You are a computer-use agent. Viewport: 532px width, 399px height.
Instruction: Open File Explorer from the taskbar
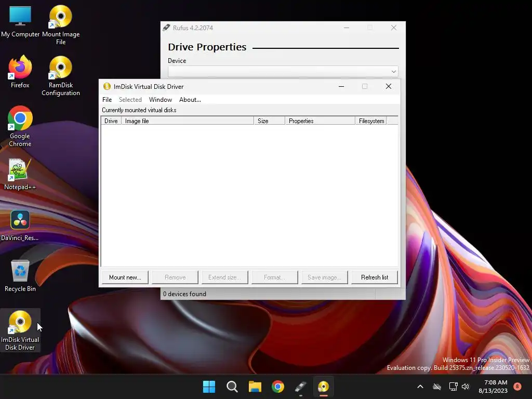pos(255,387)
